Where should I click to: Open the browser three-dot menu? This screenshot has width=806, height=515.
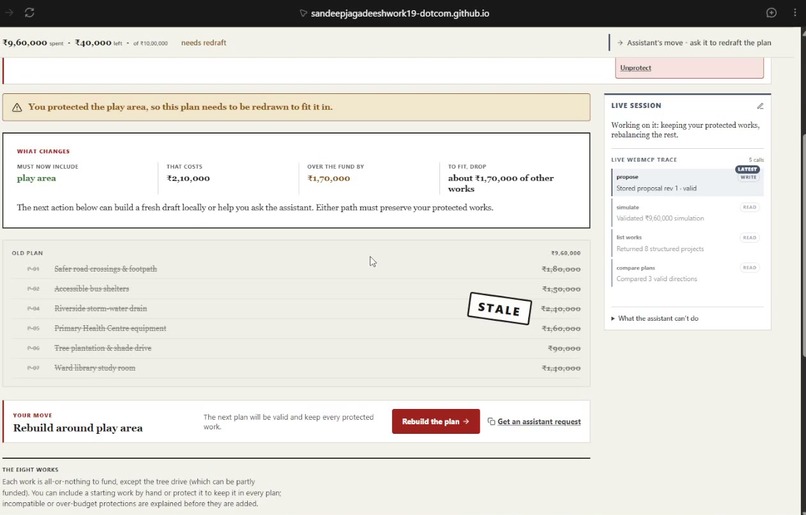[x=795, y=13]
